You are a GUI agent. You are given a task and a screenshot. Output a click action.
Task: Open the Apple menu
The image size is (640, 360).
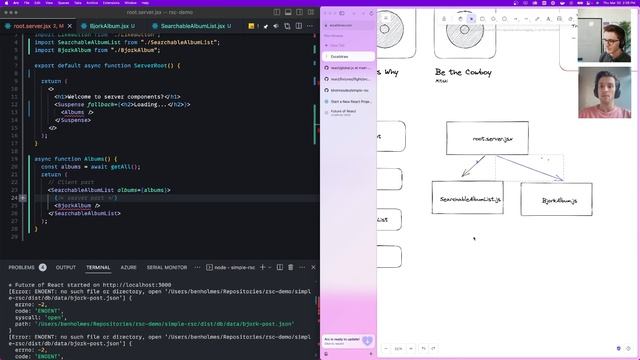pyautogui.click(x=6, y=2)
